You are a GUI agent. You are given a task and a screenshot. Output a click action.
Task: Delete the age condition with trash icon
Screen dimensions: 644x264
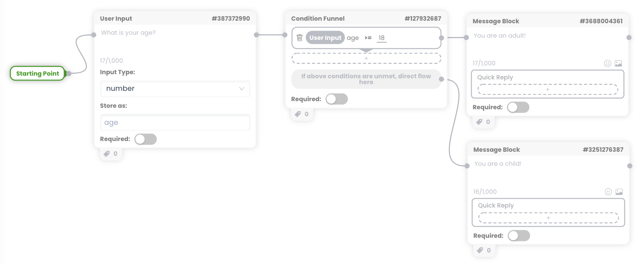pos(300,38)
